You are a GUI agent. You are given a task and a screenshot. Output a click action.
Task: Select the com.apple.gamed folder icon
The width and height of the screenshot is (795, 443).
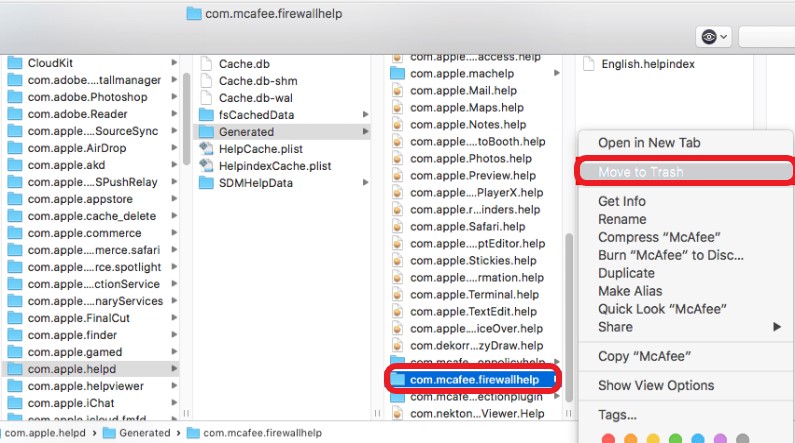pos(15,352)
